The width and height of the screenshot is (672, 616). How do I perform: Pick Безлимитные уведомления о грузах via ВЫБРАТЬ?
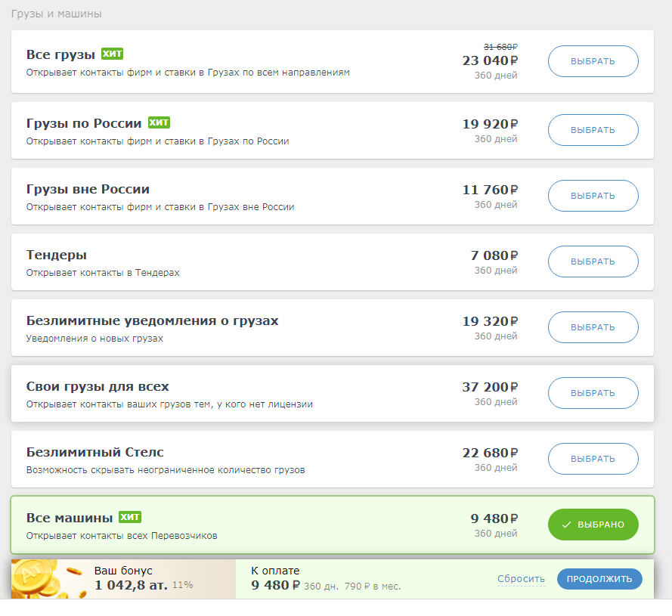(x=593, y=327)
